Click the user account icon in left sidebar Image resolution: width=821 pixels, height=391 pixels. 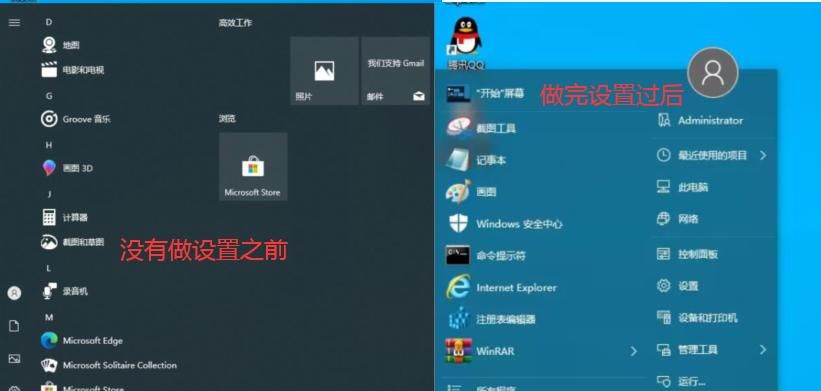point(14,293)
